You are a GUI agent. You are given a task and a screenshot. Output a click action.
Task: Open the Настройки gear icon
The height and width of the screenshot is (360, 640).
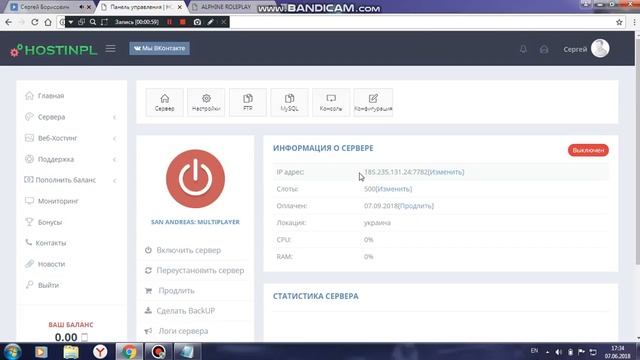tap(206, 102)
